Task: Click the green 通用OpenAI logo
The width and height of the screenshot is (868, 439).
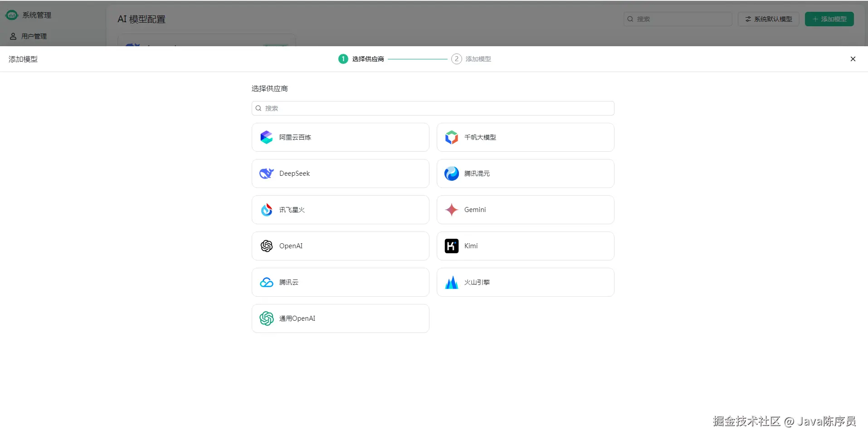Action: [267, 318]
